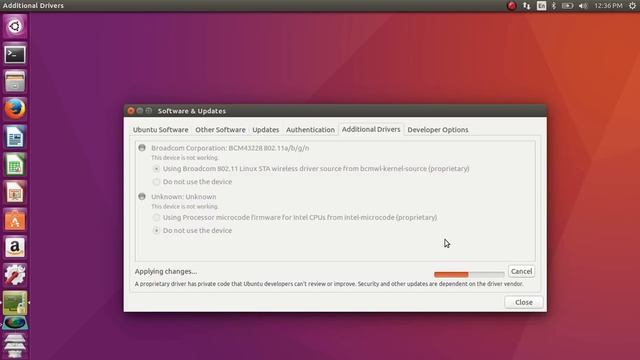Click the proprietary driver notice text
Screen dimensions: 640x360
(x=329, y=284)
